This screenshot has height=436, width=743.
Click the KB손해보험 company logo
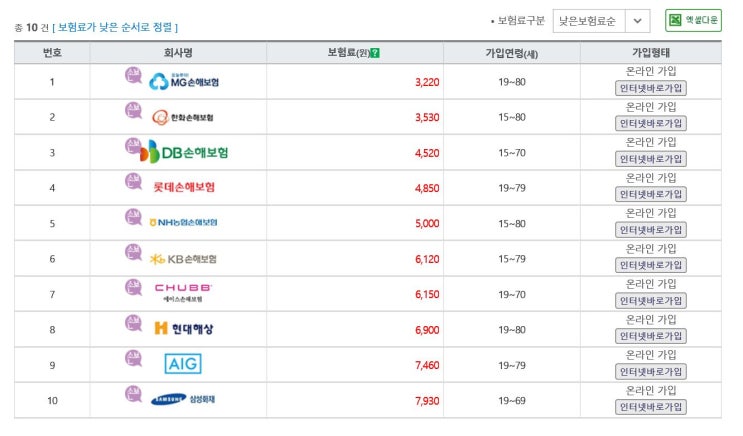pyautogui.click(x=183, y=259)
